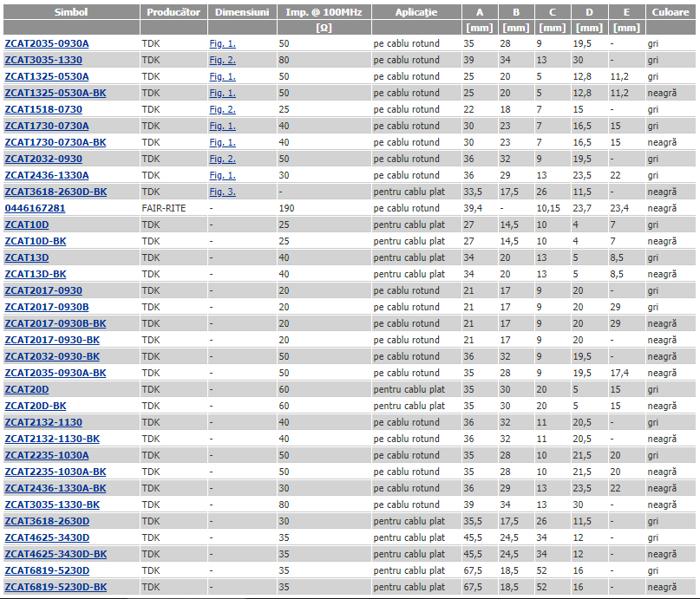
Task: Open Fig. 2. in the ZCAT1518-0730 row
Action: pos(222,109)
